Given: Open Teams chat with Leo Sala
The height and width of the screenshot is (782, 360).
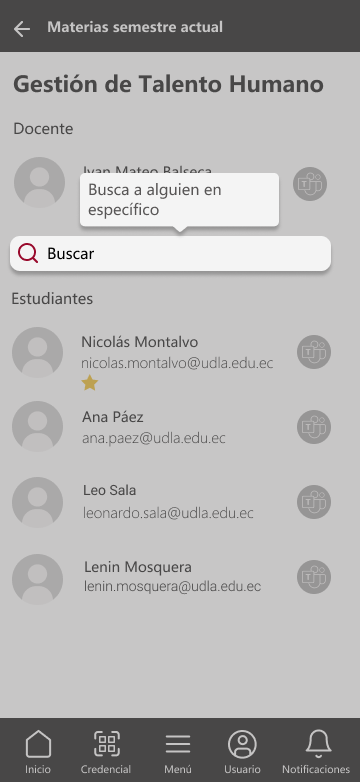Looking at the screenshot, I should point(314,502).
